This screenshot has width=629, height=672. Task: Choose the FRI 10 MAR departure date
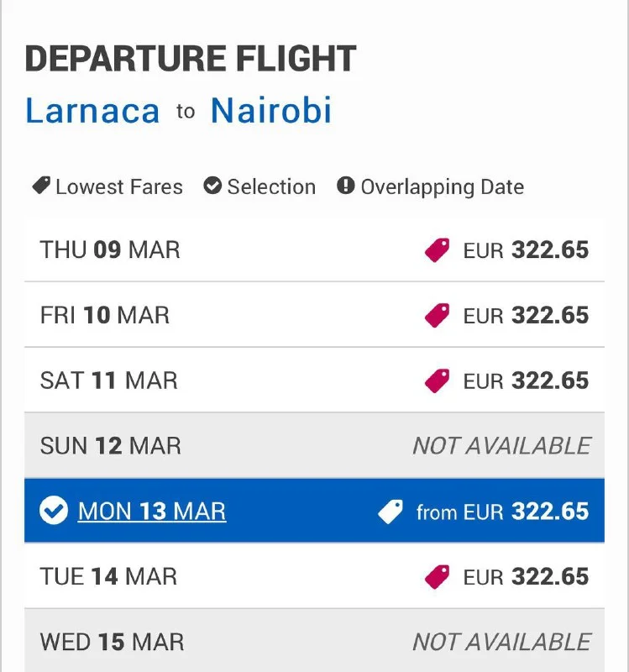[105, 316]
